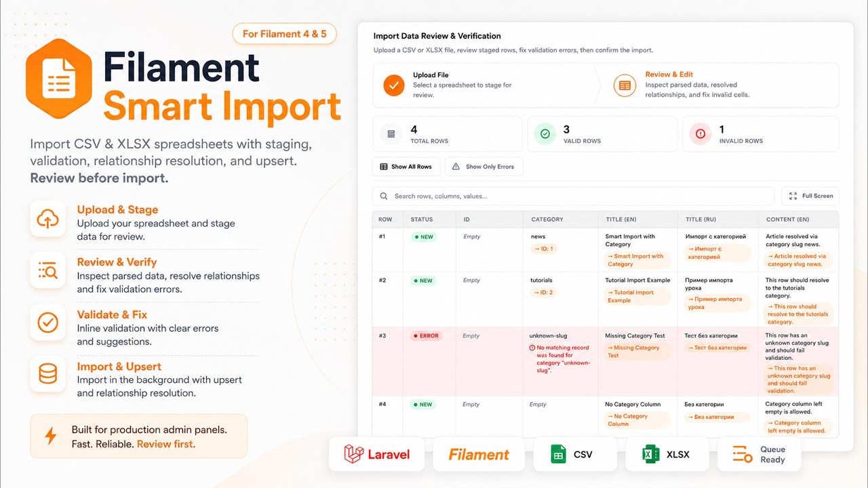
Task: Open Full Screen view
Action: click(810, 196)
